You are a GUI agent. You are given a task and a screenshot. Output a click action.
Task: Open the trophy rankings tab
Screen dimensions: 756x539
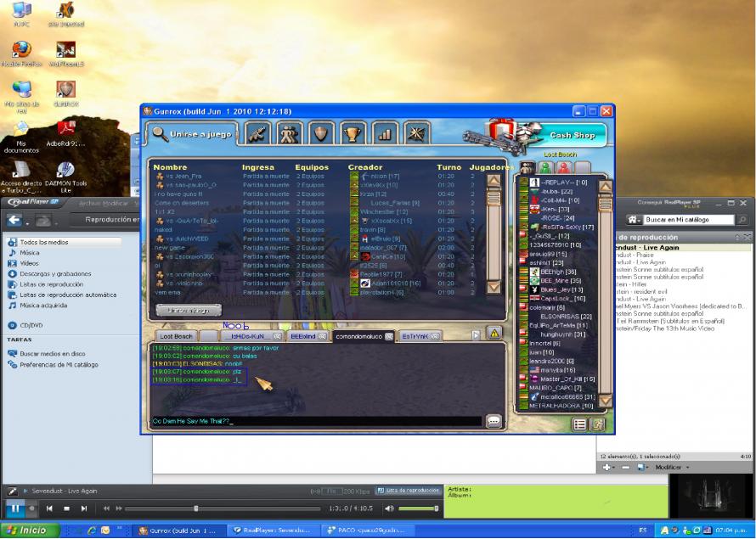tap(352, 133)
